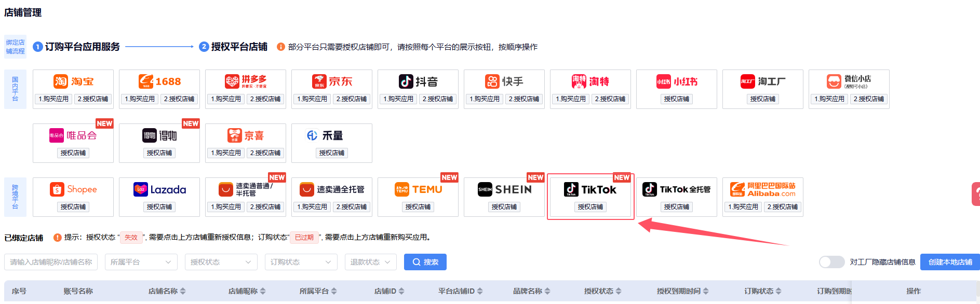The width and height of the screenshot is (980, 304).
Task: Open the 所属平台 filter dropdown
Action: pyautogui.click(x=141, y=262)
